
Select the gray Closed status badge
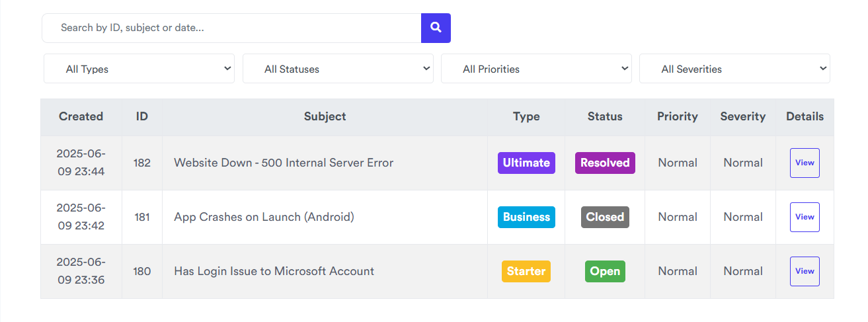click(x=605, y=217)
